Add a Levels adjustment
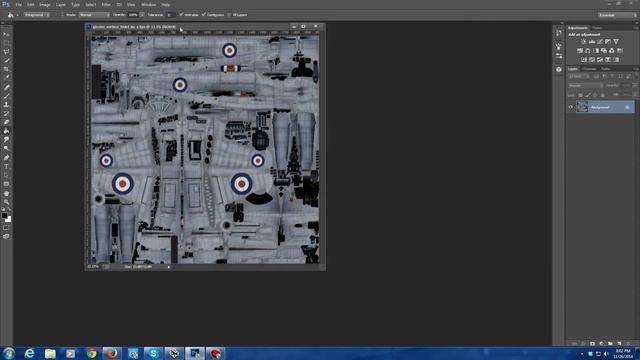 (x=592, y=42)
